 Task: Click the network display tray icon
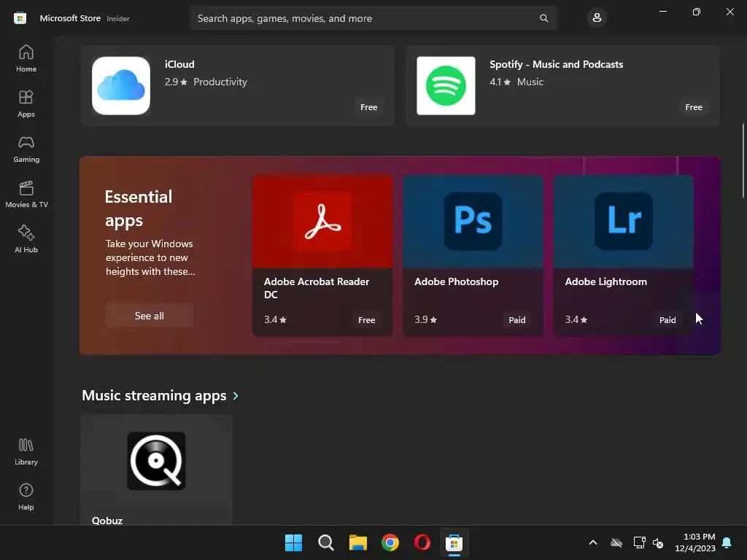(639, 542)
